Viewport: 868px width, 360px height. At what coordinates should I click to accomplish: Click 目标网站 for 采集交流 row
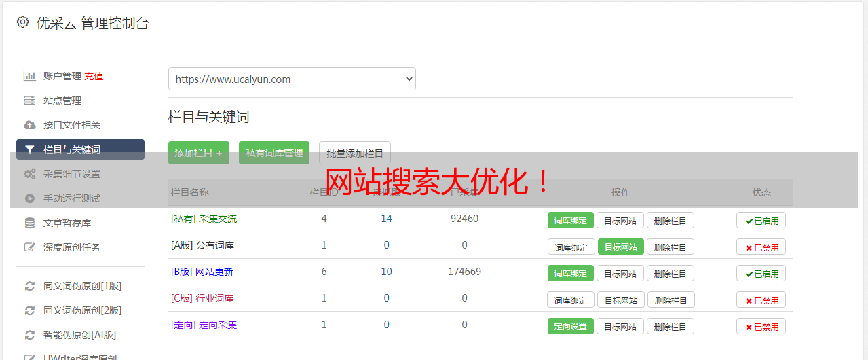620,220
